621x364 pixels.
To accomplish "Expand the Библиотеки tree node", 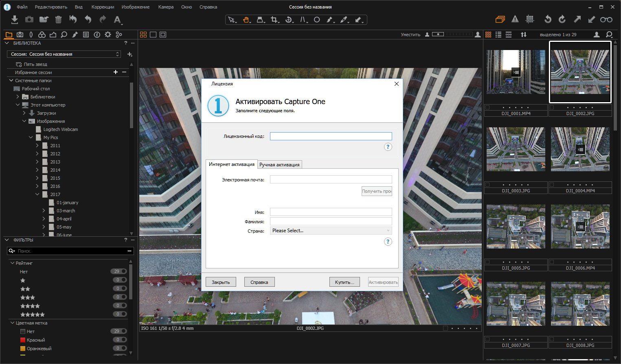I will pos(18,97).
